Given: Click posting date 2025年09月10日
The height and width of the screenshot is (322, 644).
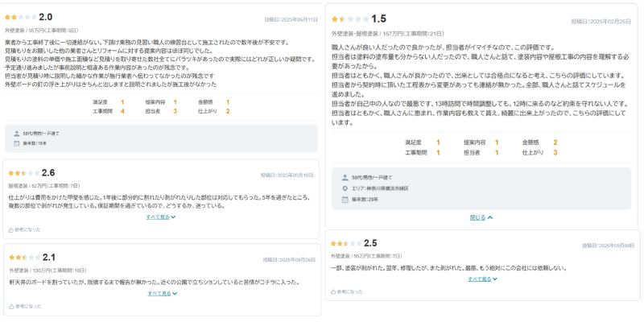Looking at the screenshot, I should click(x=287, y=175).
